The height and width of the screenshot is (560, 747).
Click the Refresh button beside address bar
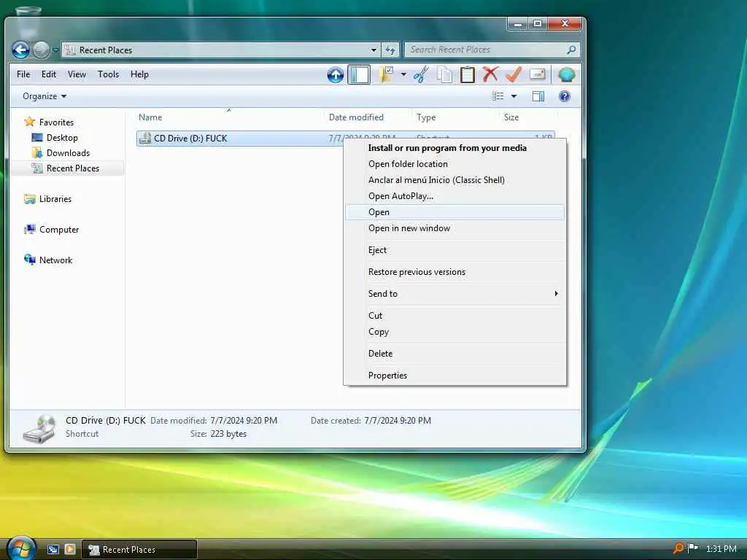(390, 50)
